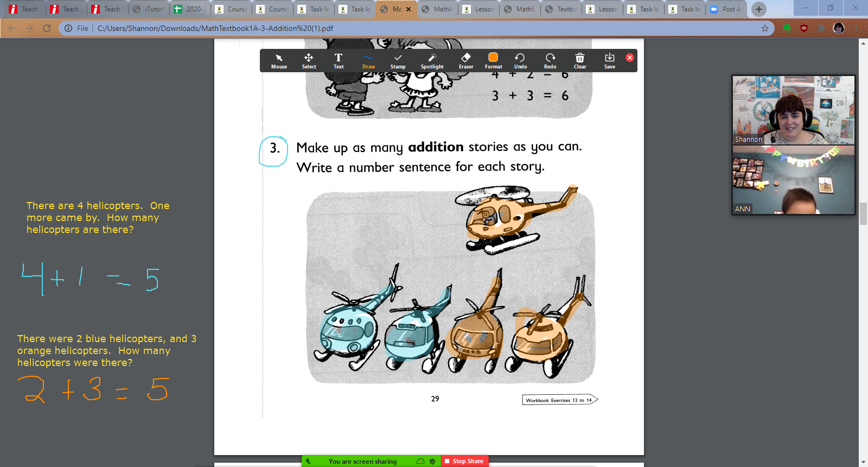Click Shannon's video thumbnail

coord(793,110)
